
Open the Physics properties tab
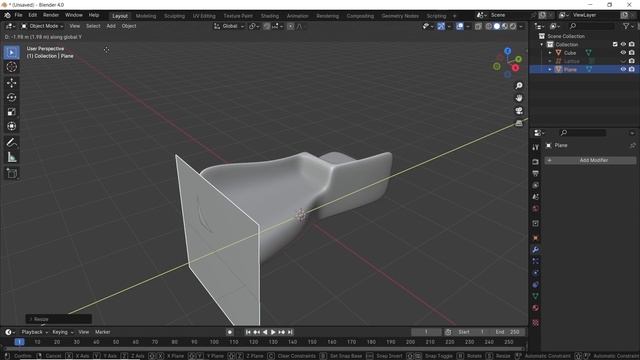(x=536, y=273)
